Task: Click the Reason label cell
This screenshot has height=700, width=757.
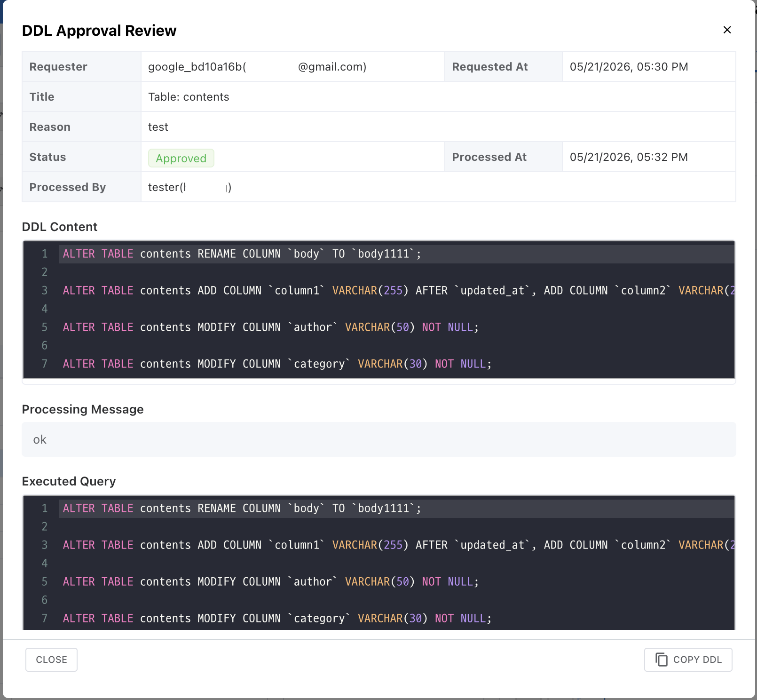Action: coord(81,127)
